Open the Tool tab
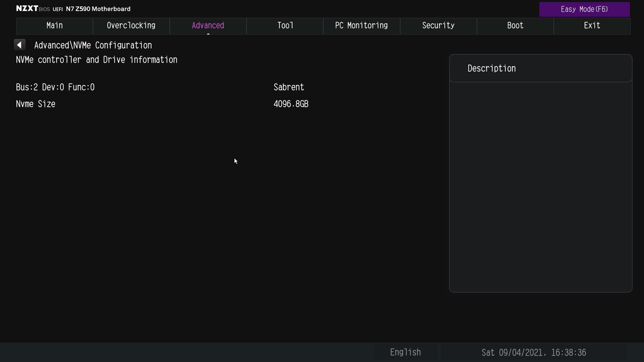 point(285,26)
